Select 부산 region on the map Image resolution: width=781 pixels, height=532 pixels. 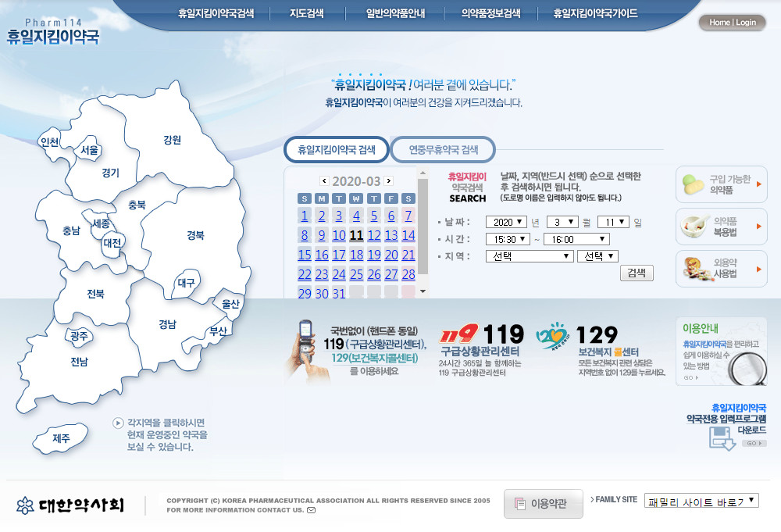(x=218, y=330)
